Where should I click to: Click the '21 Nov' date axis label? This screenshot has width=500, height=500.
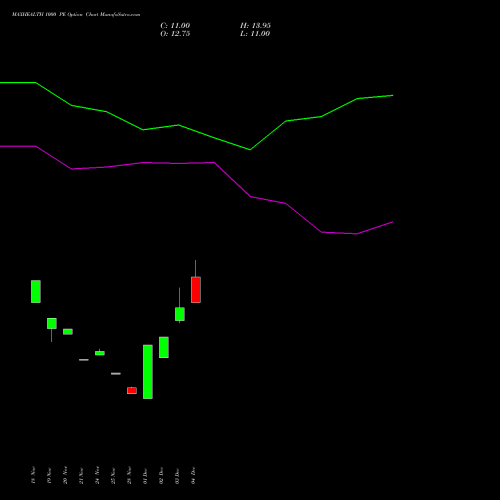point(81,475)
